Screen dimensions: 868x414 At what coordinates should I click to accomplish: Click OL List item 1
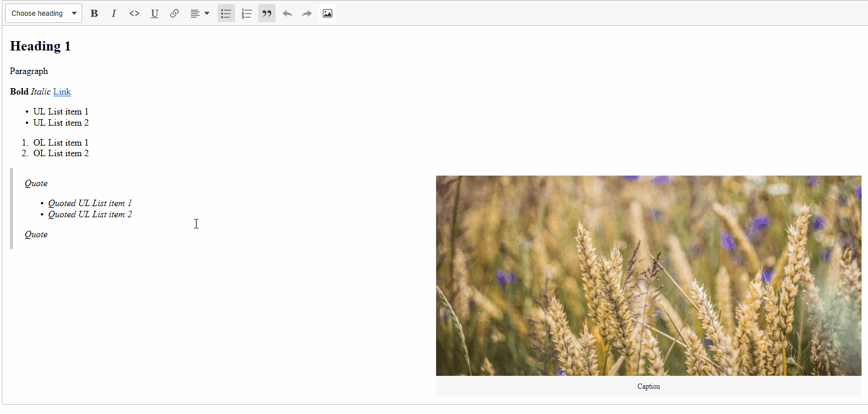(61, 143)
